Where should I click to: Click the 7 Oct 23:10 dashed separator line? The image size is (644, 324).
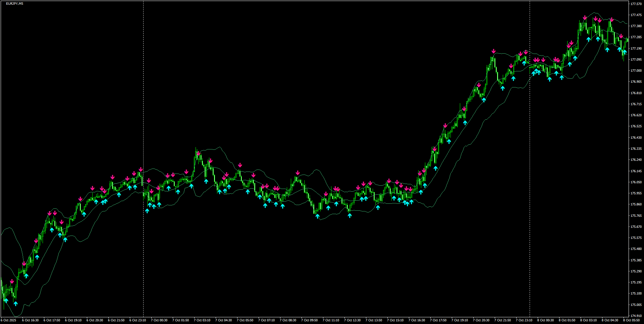[530, 134]
